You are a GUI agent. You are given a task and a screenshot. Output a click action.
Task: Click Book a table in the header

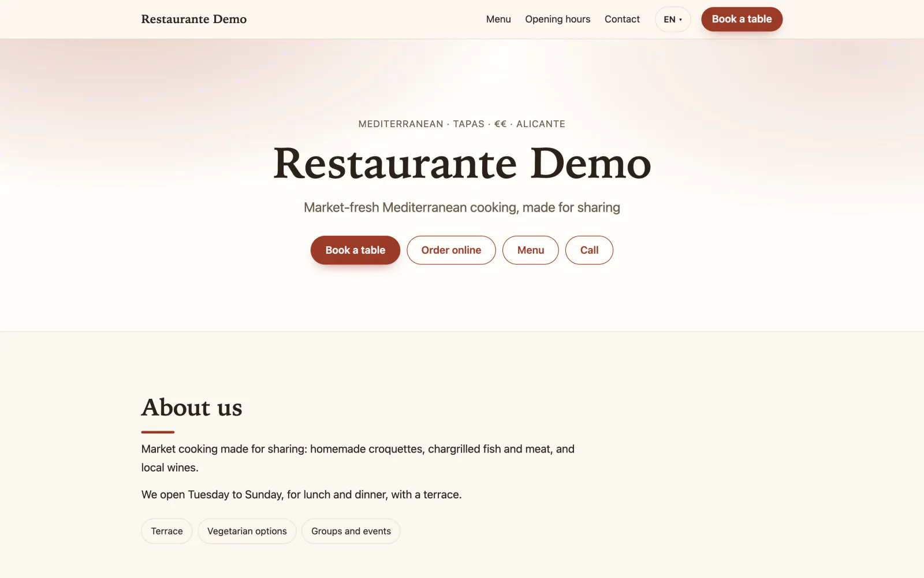coord(742,19)
